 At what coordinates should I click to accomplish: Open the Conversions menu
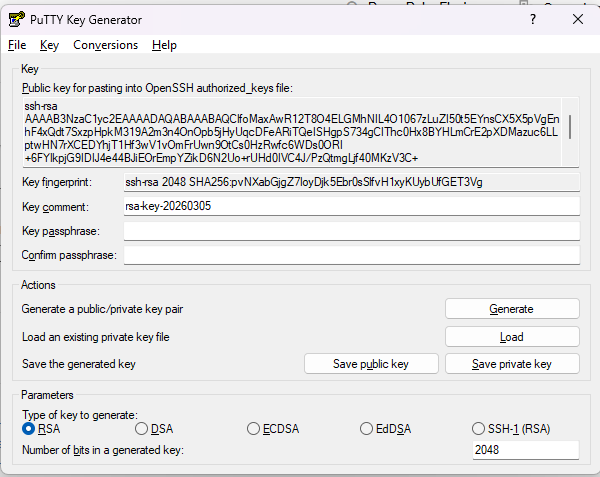[105, 45]
